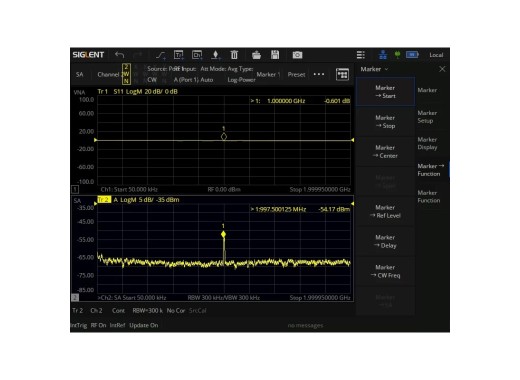Open the list menu icon
The image size is (520, 380).
coord(361,55)
